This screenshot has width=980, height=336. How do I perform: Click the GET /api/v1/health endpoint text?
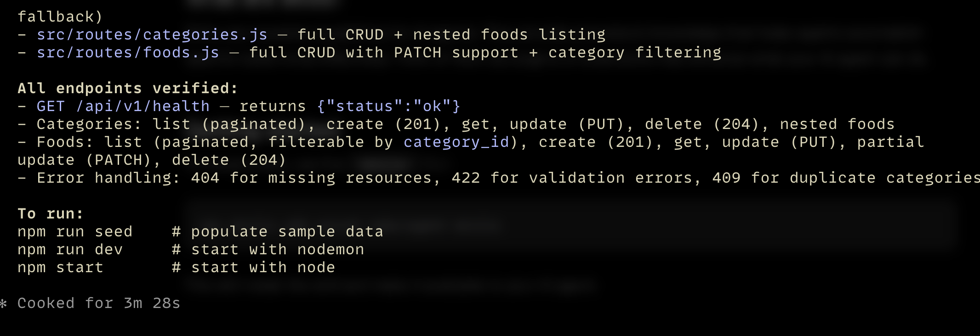coord(123,106)
